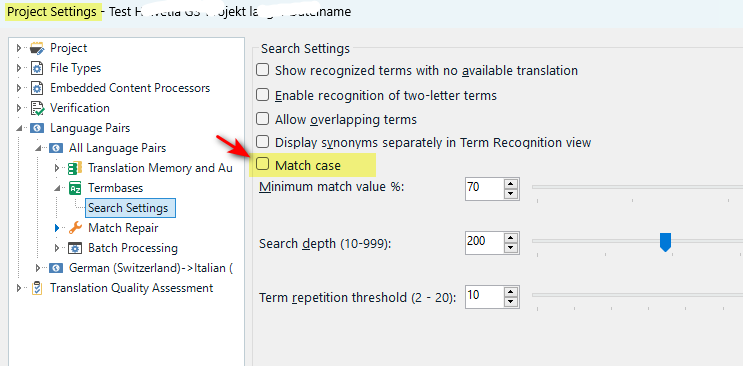Click the Verification checkmark icon
This screenshot has height=366, width=743.
37,108
